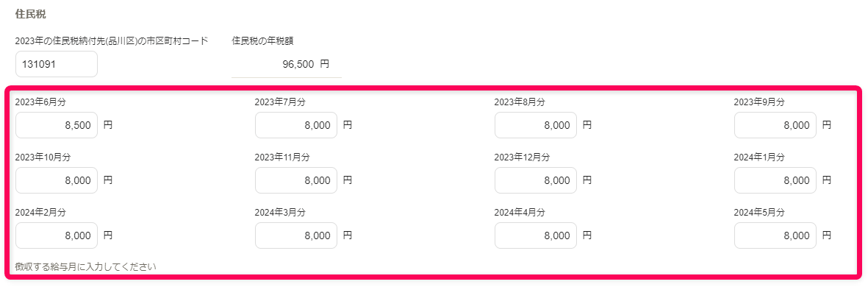Click the 2024年5月分 label
Viewport: 868px width, 287px height.
[759, 212]
